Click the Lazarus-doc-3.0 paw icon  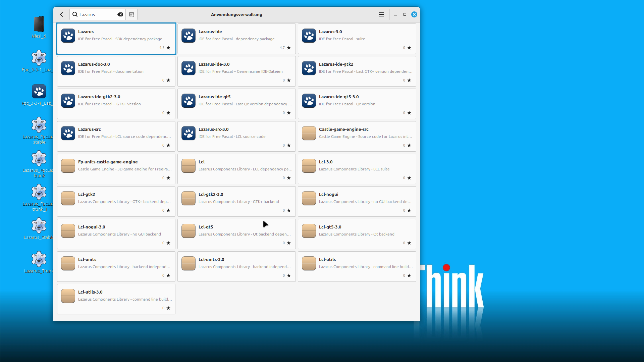point(68,68)
